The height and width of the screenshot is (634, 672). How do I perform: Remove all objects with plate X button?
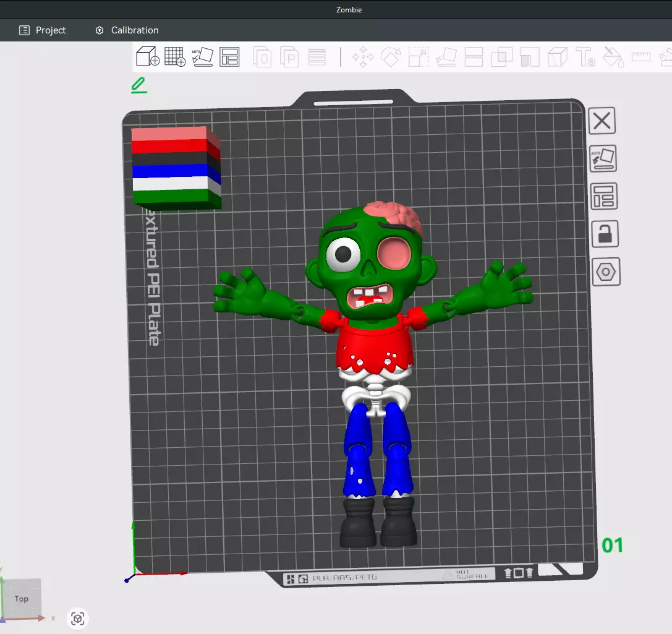point(602,121)
